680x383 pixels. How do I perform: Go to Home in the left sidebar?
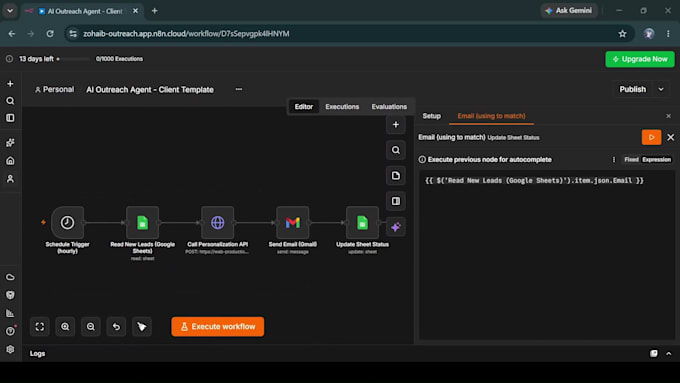[x=10, y=160]
